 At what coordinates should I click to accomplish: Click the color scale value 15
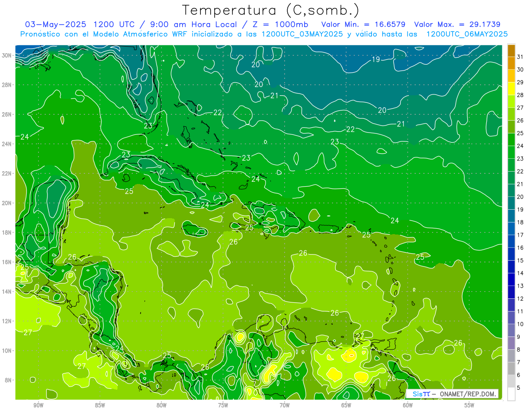tap(520, 261)
